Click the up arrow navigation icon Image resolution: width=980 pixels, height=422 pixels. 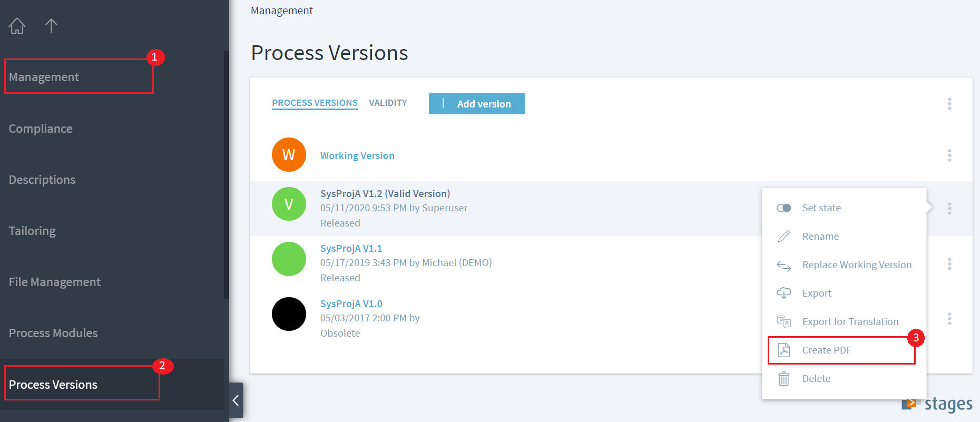coord(51,26)
